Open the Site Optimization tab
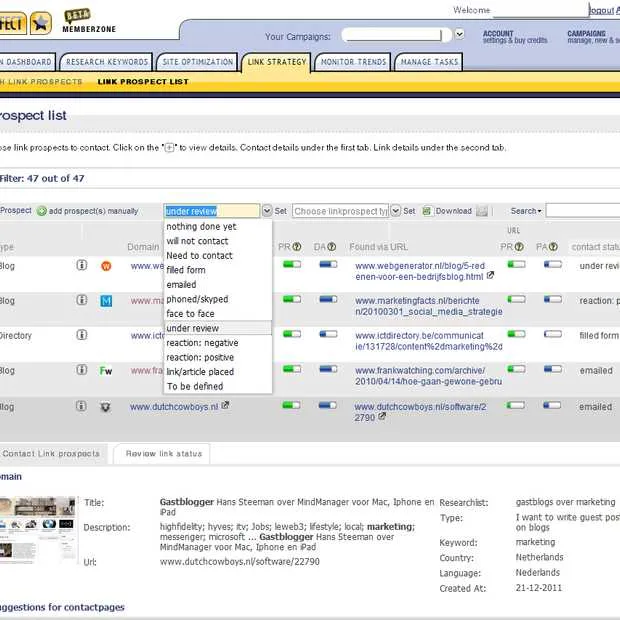The height and width of the screenshot is (620, 620). (x=197, y=62)
